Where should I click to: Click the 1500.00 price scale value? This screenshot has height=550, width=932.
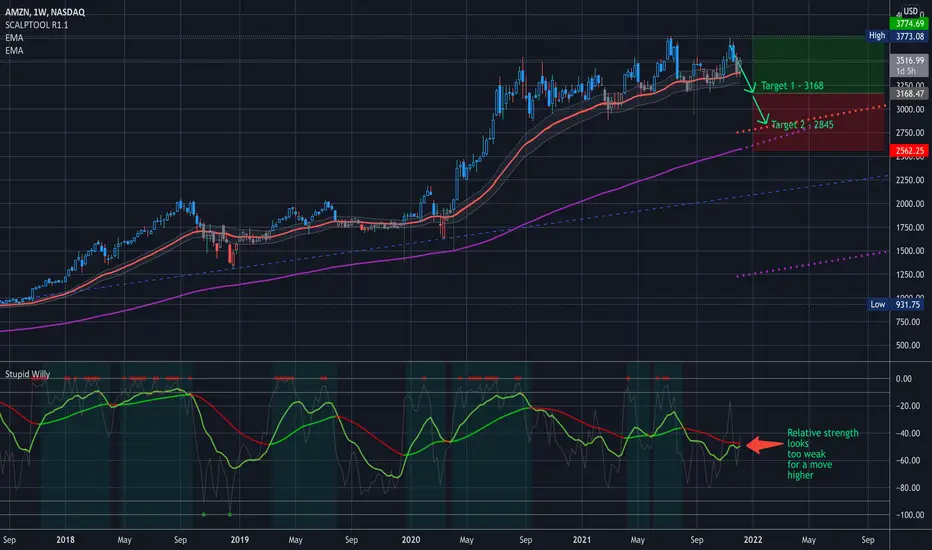(910, 251)
